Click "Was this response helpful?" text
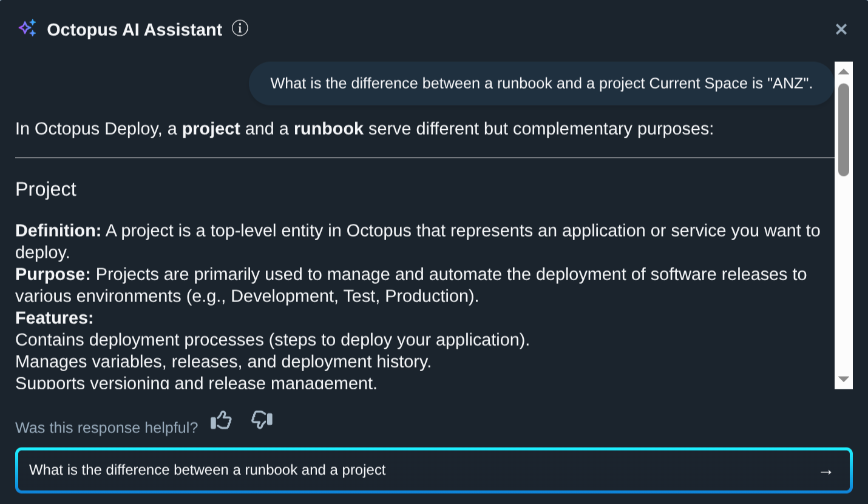Viewport: 868px width, 504px height. pyautogui.click(x=106, y=428)
